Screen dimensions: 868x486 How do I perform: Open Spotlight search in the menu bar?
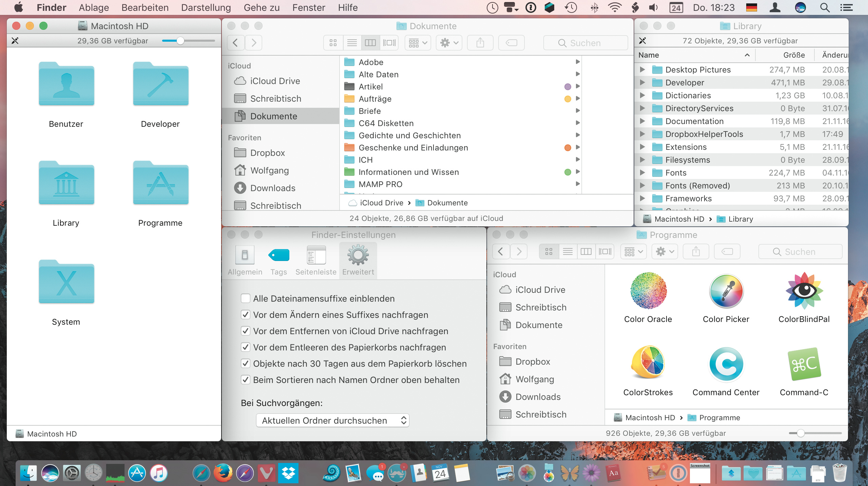(x=825, y=7)
